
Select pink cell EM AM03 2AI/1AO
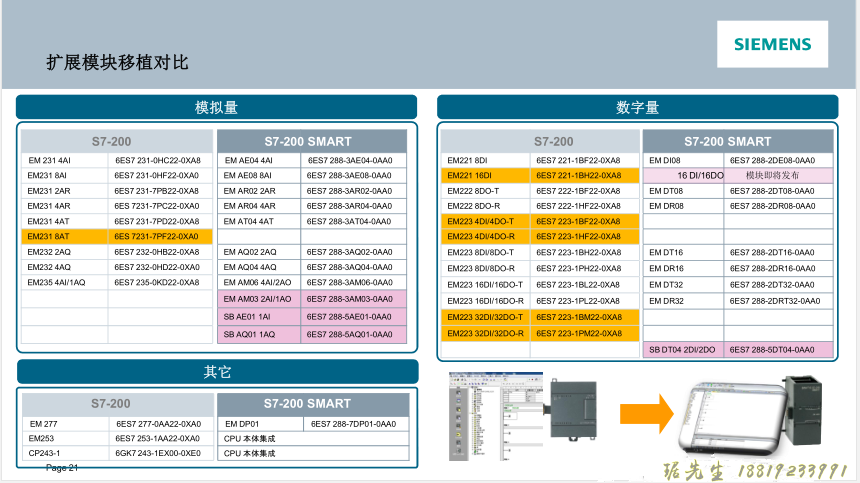click(x=259, y=299)
